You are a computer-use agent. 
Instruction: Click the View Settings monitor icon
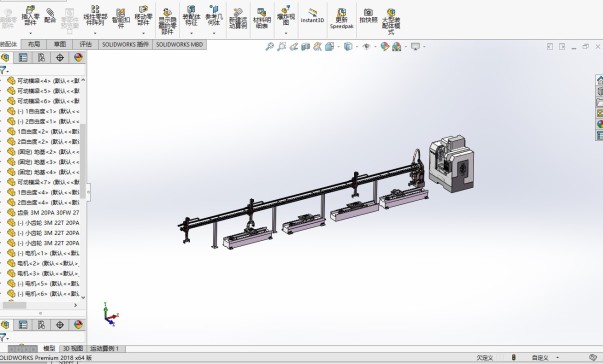pos(415,47)
